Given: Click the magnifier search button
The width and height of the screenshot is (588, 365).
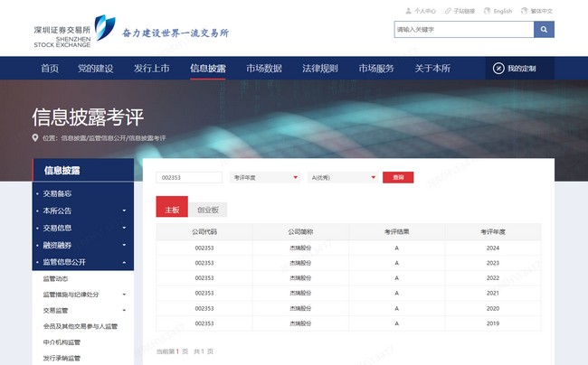Looking at the screenshot, I should pyautogui.click(x=544, y=29).
